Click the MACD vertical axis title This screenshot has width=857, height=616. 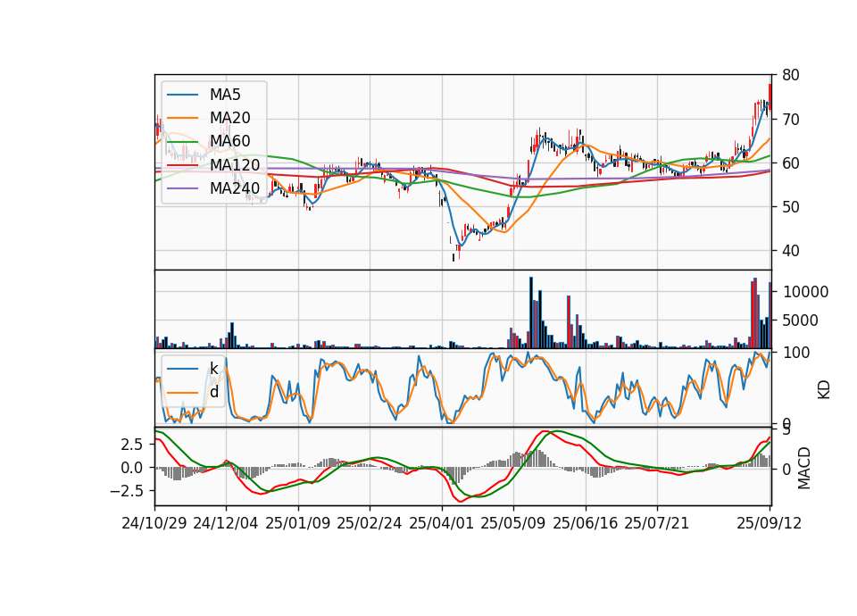pyautogui.click(x=804, y=469)
